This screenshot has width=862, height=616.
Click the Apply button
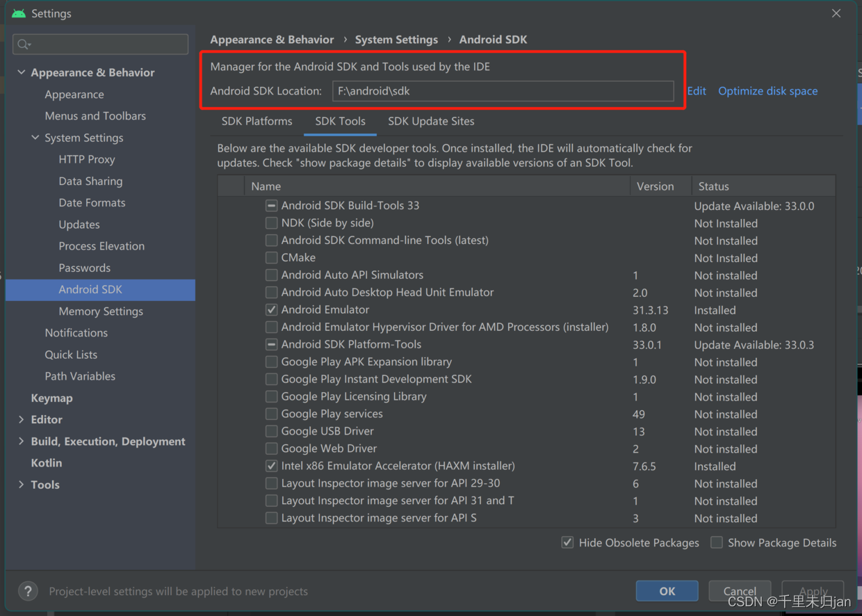[813, 591]
